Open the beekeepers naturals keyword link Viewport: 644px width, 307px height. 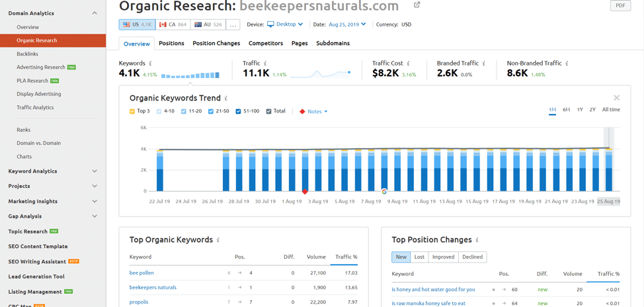(x=153, y=288)
